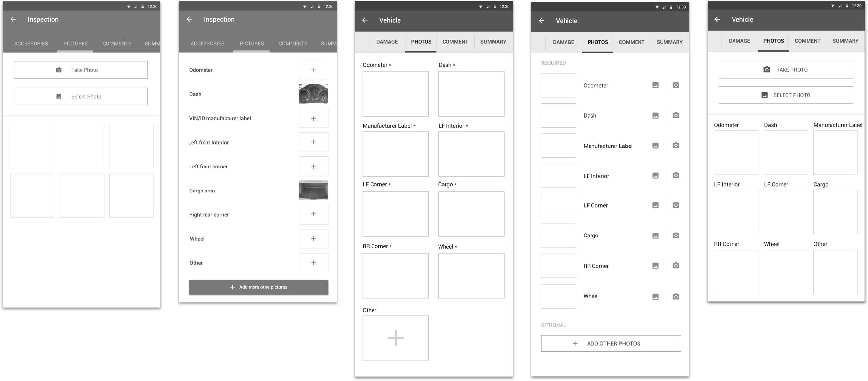The image size is (868, 381).
Task: Click ADD OTHER PHOTOS button
Action: pos(611,343)
